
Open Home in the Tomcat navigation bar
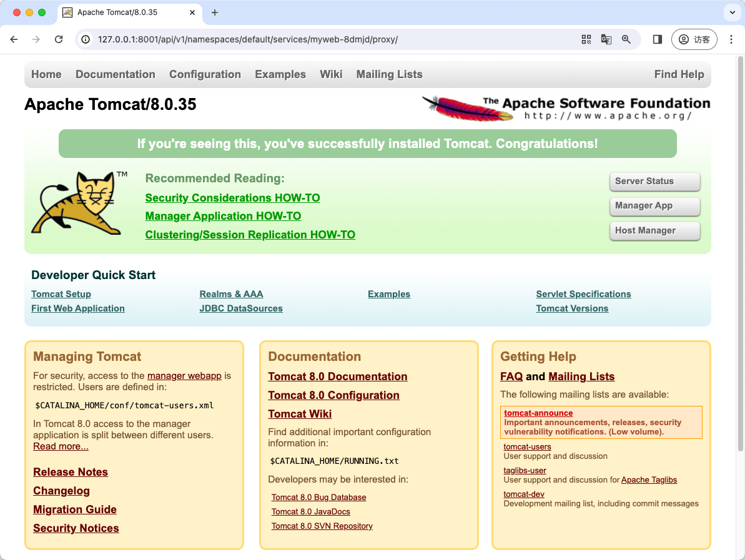(x=47, y=74)
